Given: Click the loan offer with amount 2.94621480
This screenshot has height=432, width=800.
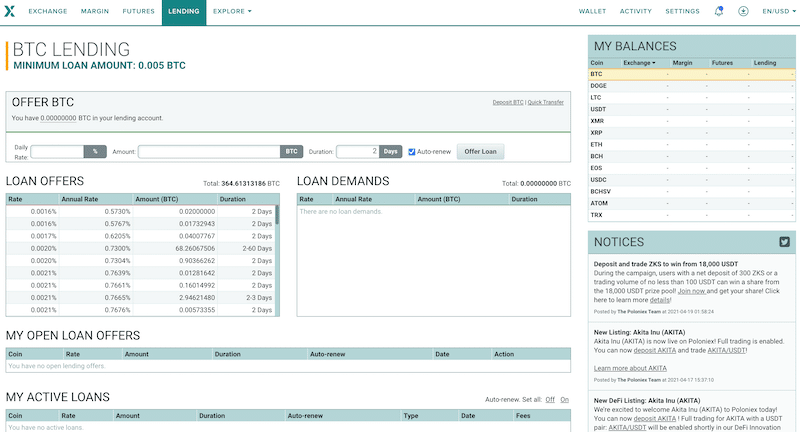Looking at the screenshot, I should (x=140, y=298).
